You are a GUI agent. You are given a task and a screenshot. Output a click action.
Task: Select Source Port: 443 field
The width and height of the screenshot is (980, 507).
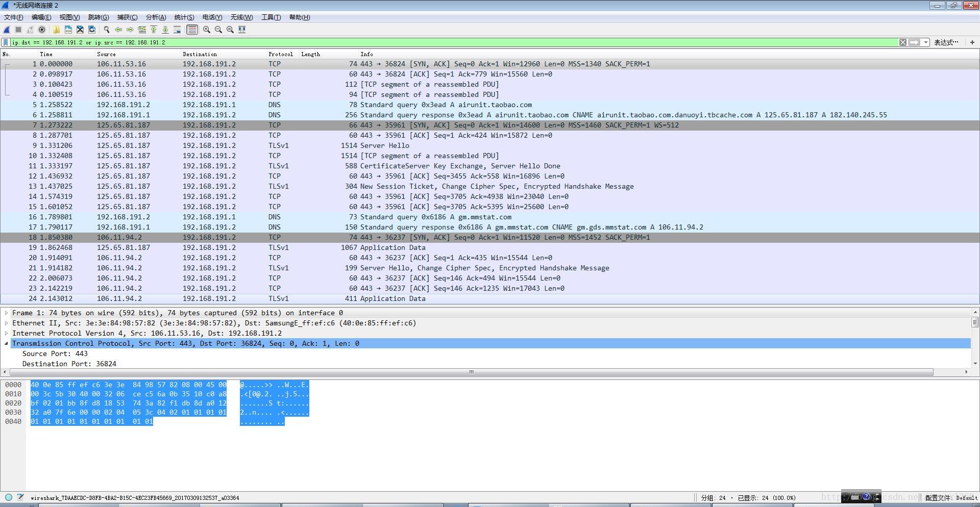pos(55,353)
